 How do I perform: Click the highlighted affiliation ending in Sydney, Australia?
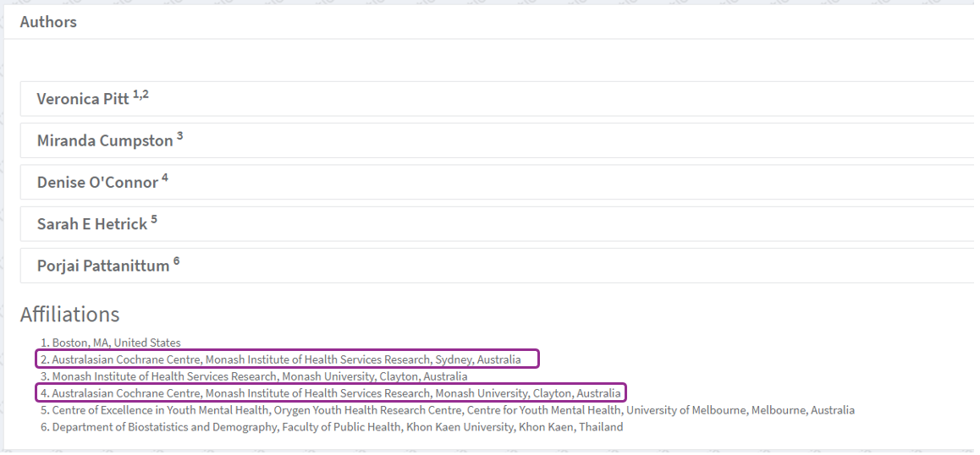click(x=286, y=359)
